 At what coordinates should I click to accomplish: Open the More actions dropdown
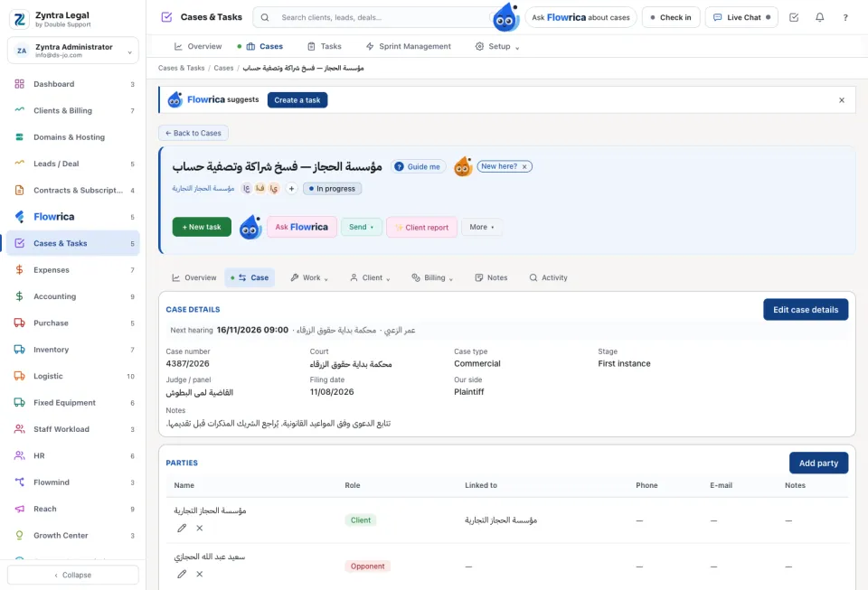[x=482, y=228]
